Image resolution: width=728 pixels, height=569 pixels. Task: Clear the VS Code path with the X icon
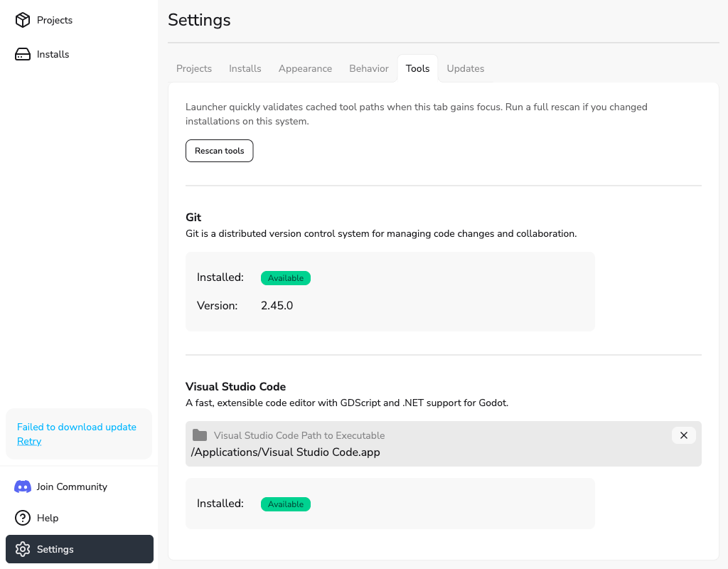pyautogui.click(x=683, y=435)
